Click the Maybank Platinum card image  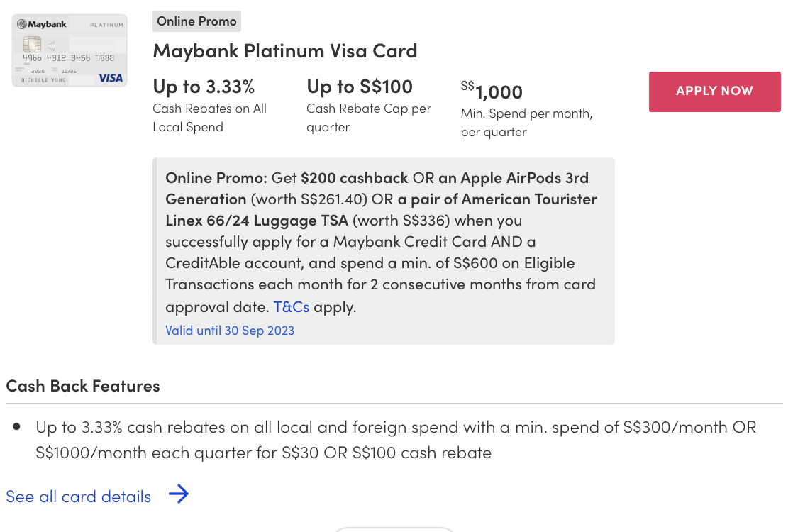70,51
